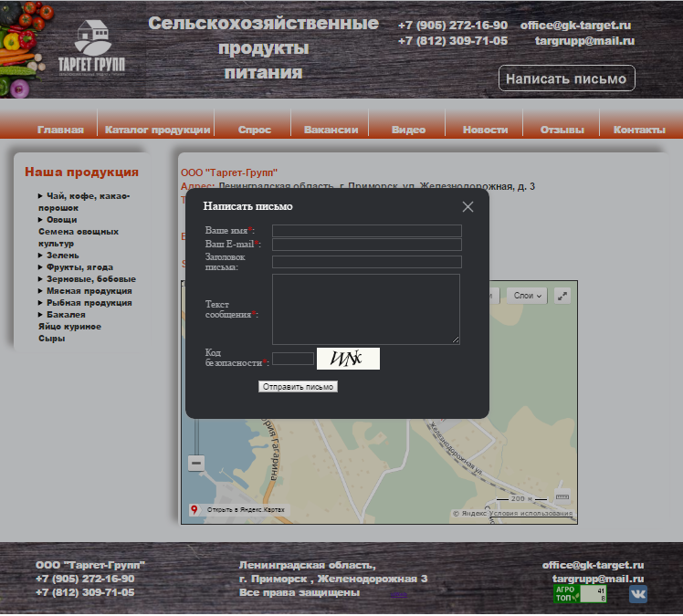Click header email targrupp@mail.ru
Screen dimensions: 683x616
point(584,41)
